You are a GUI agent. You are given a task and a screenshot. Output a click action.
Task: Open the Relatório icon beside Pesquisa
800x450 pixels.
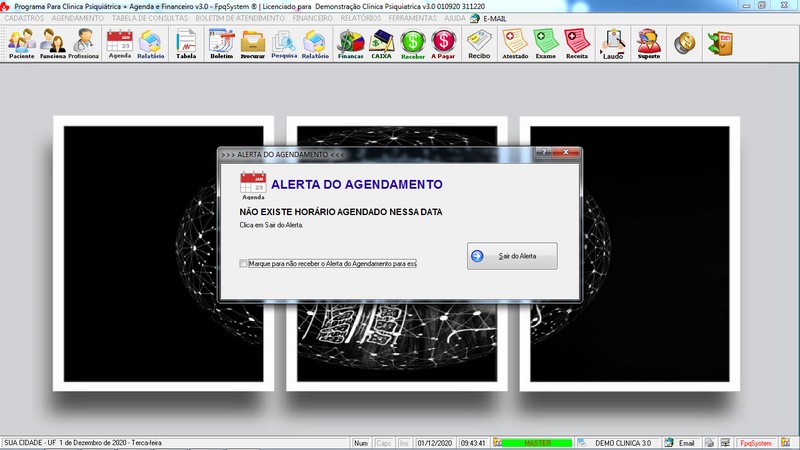[x=315, y=44]
